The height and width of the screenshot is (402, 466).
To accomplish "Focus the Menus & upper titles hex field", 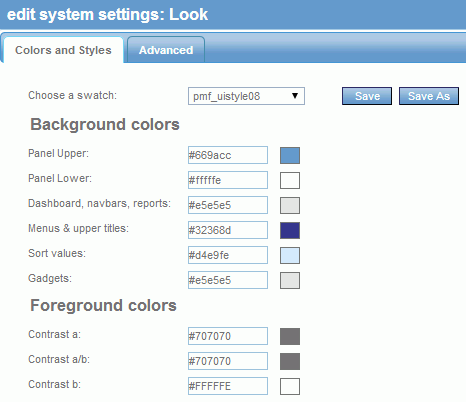I will (x=228, y=230).
